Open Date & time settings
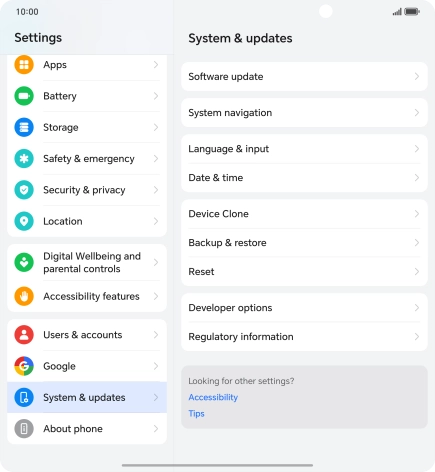The width and height of the screenshot is (435, 472). (x=304, y=178)
